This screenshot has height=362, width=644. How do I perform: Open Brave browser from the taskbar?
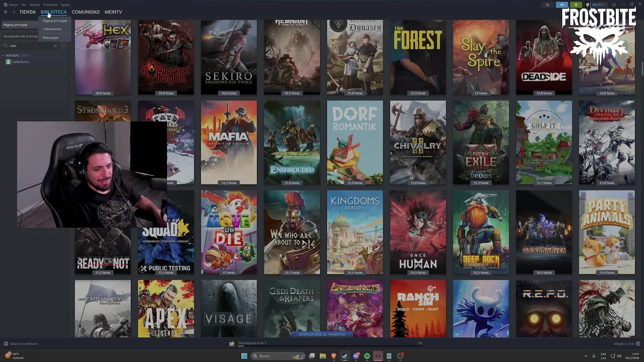334,356
